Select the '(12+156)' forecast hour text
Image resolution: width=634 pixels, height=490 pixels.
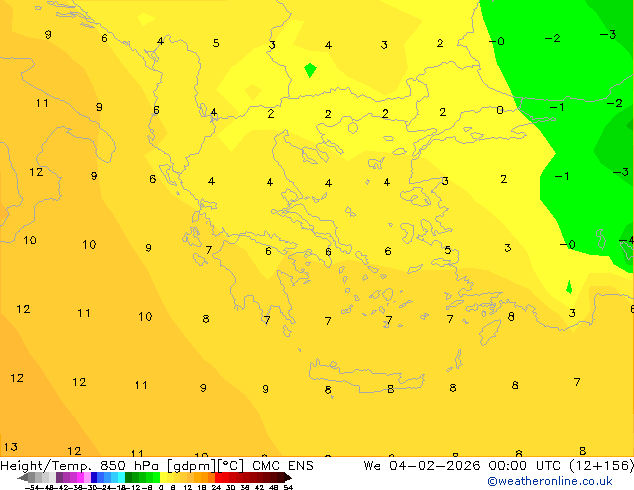pos(602,466)
